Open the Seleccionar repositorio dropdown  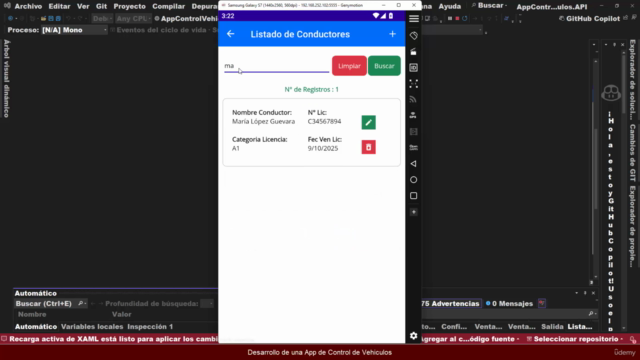point(576,339)
